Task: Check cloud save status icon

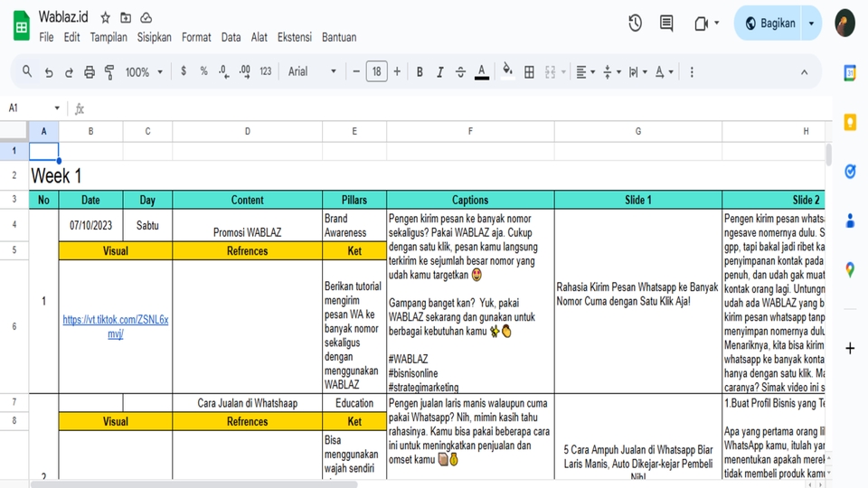Action: pyautogui.click(x=146, y=18)
